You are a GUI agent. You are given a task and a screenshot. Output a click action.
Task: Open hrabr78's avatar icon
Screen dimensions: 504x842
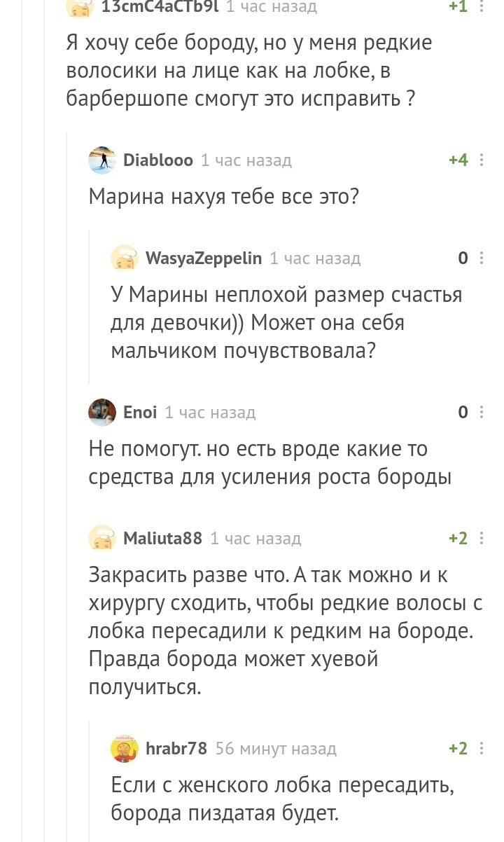[125, 749]
